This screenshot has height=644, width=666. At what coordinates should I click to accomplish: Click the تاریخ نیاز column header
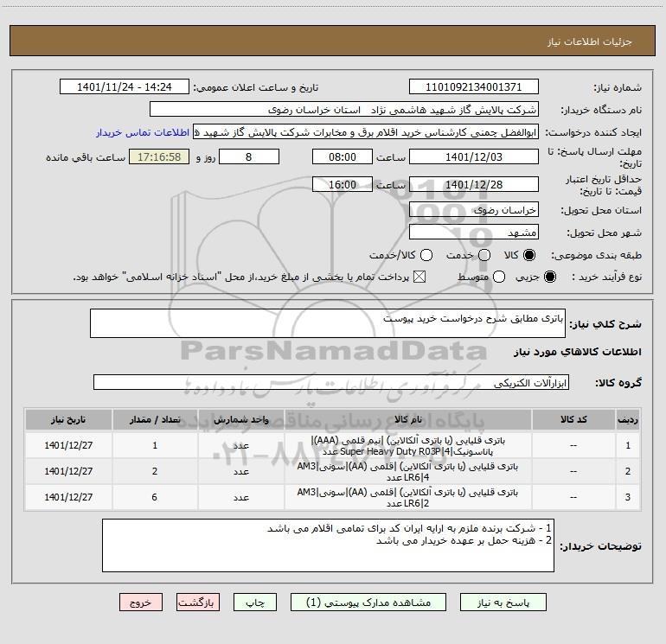pyautogui.click(x=68, y=420)
